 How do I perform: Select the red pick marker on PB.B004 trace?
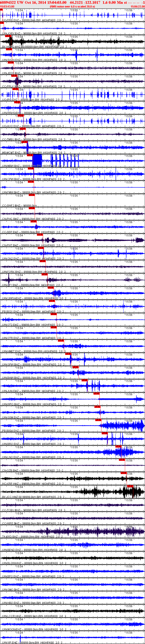pos(98,420)
